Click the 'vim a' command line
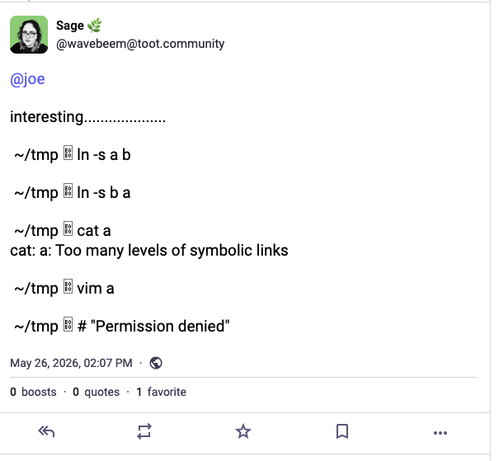 pos(64,288)
